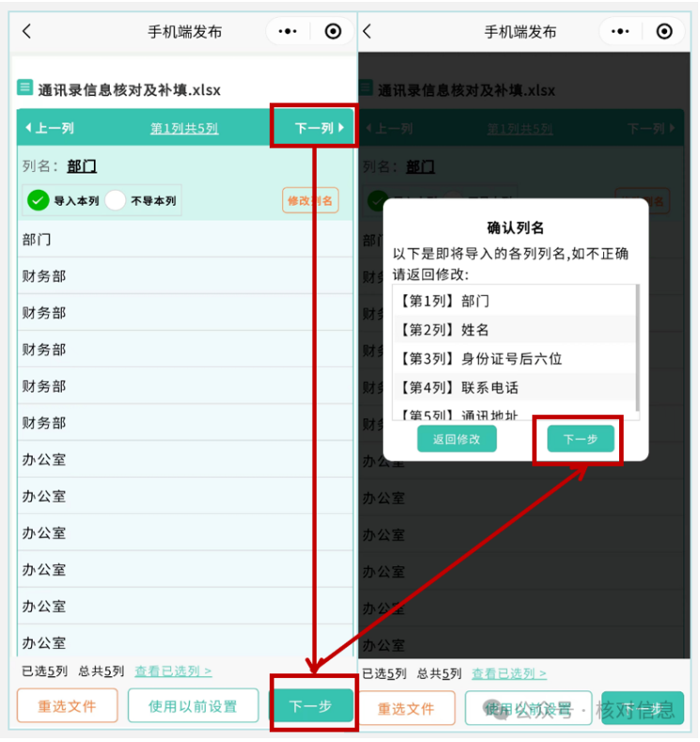Select the 导入本列 radio option
Screen dimensions: 700x742
[x=38, y=201]
